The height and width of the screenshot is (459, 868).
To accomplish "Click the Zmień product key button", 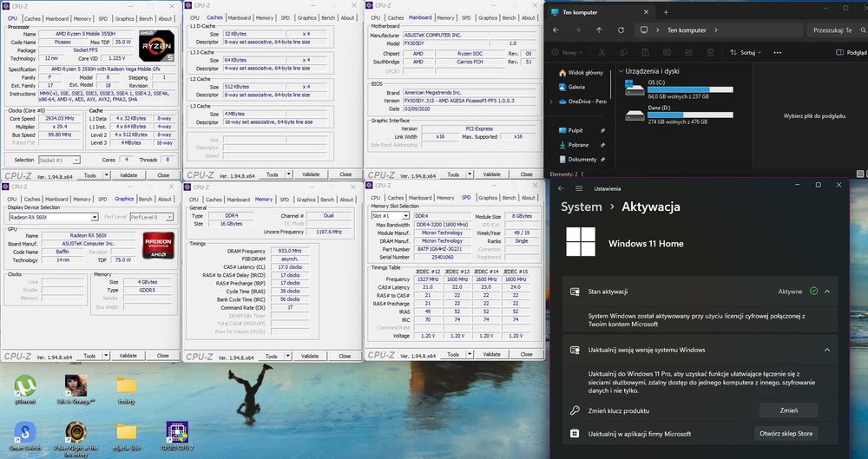I will pos(788,410).
